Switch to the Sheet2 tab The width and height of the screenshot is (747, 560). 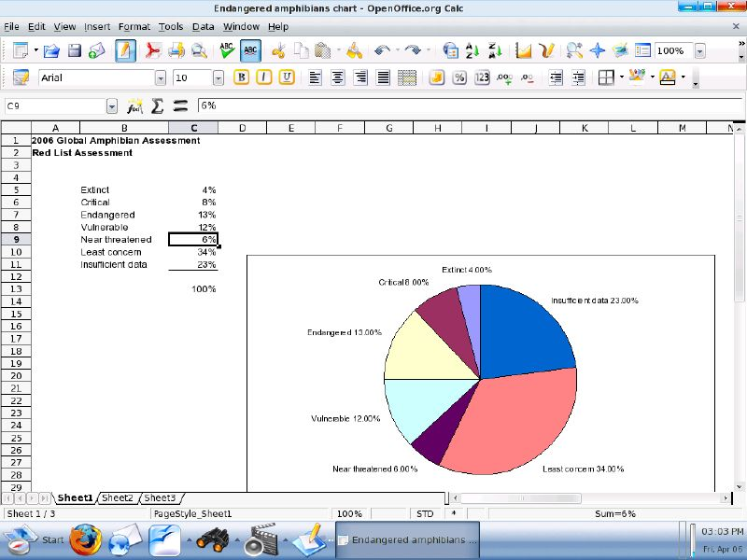tap(118, 498)
